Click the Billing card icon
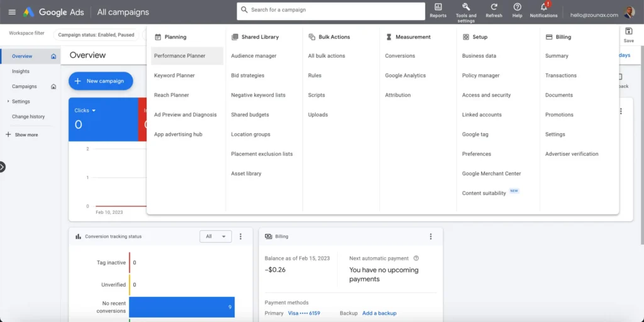644x322 pixels. click(269, 236)
